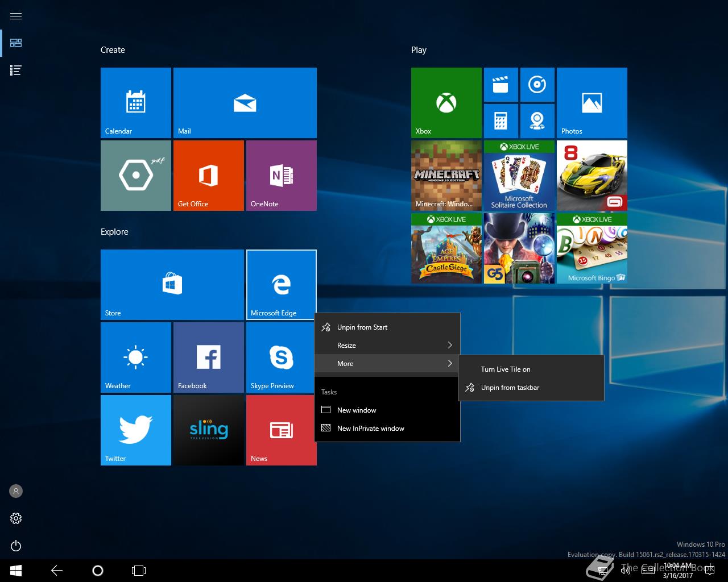Screen dimensions: 728x582
Task: Click the Create group heading
Action: 113,50
